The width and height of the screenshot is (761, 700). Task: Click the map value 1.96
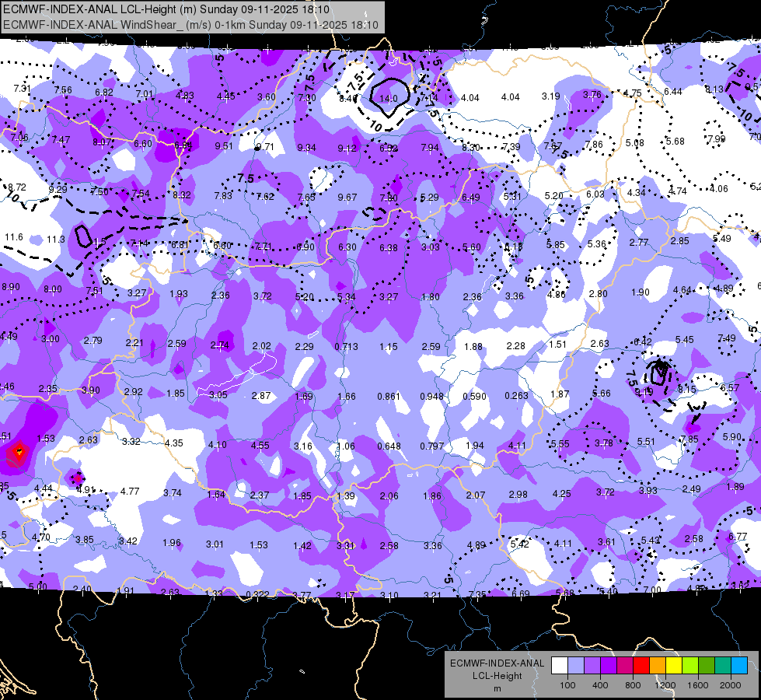tap(171, 543)
